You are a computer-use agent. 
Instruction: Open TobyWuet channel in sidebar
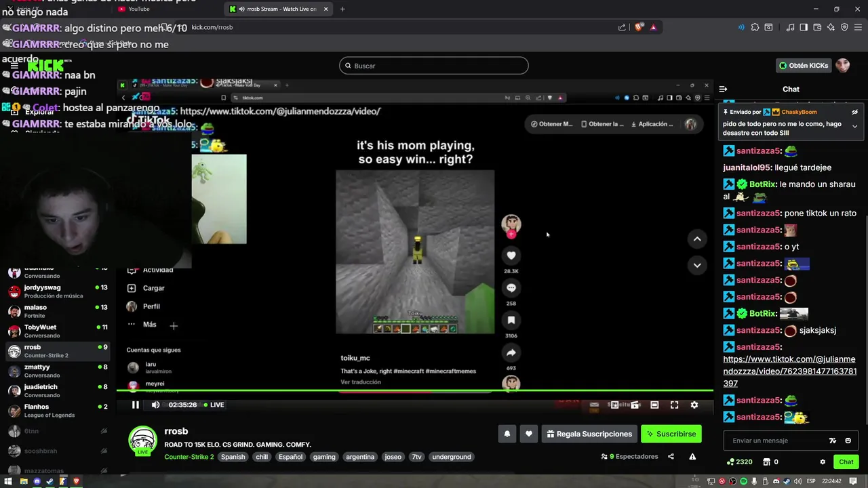point(57,331)
